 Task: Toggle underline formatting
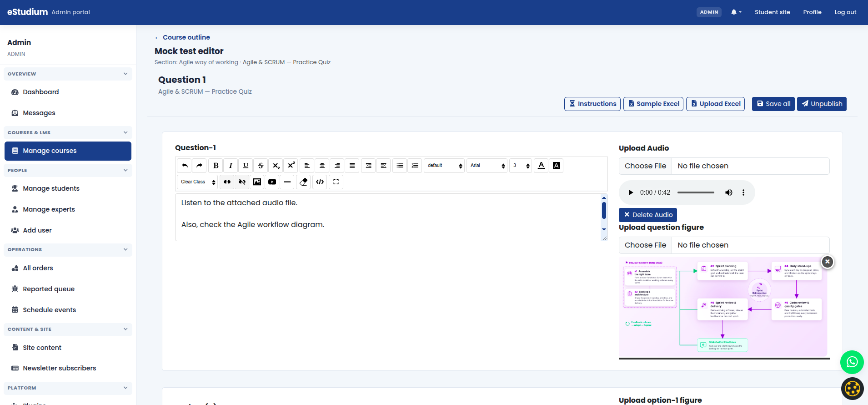pyautogui.click(x=246, y=166)
